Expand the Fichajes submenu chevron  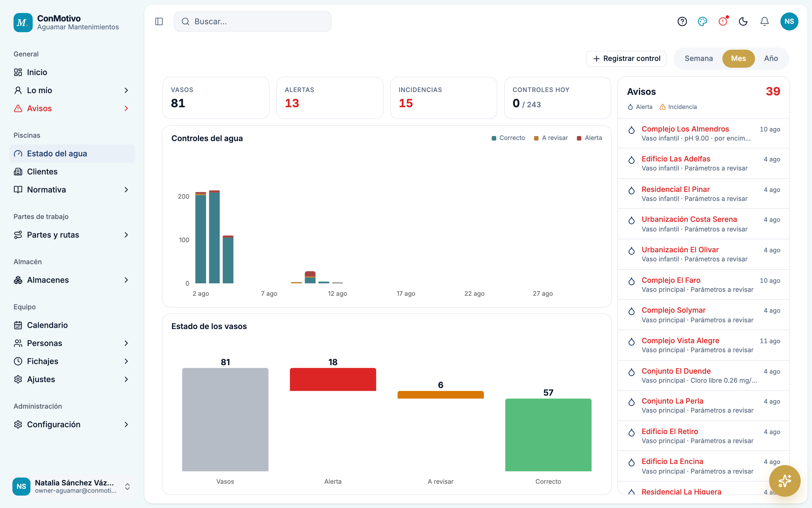126,361
